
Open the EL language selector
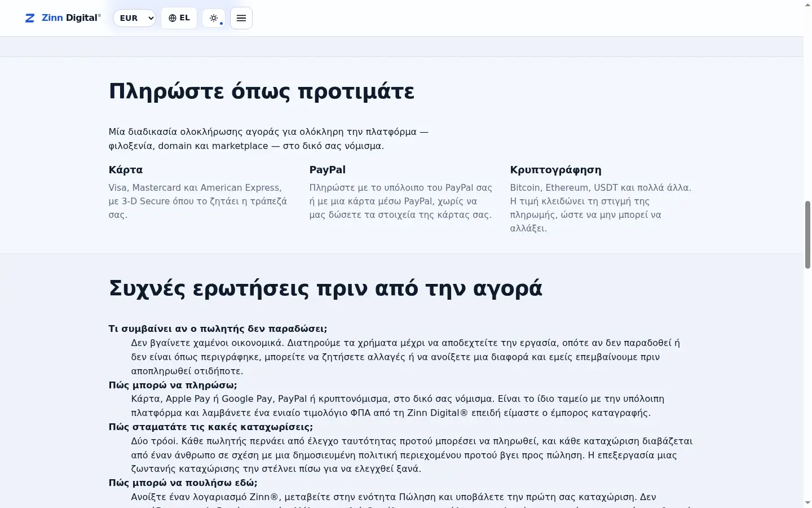pos(179,18)
